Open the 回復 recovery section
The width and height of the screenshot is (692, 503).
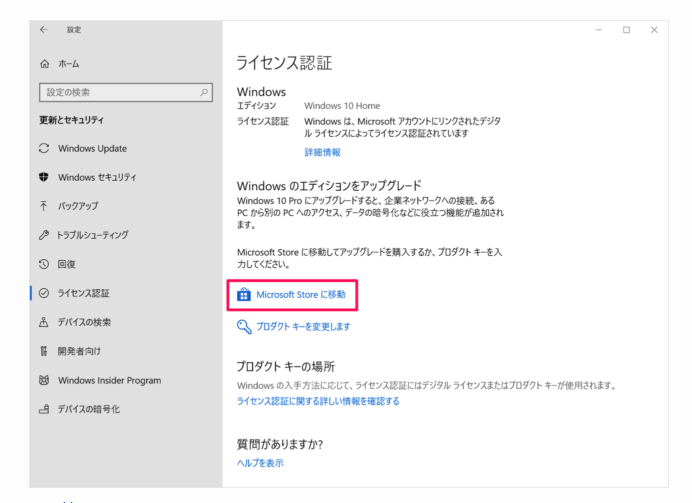pos(68,264)
